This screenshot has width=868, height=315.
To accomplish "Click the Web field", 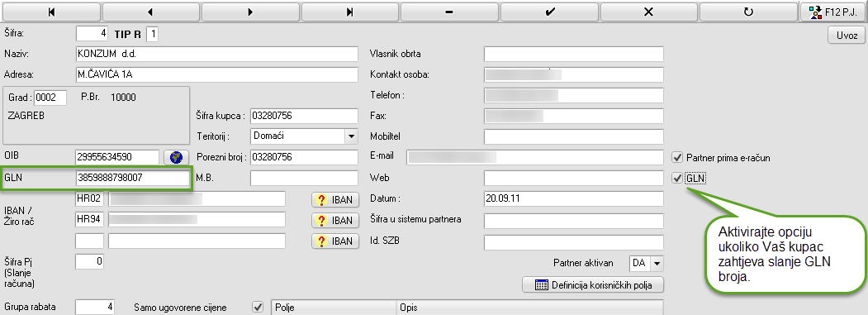I will 573,178.
